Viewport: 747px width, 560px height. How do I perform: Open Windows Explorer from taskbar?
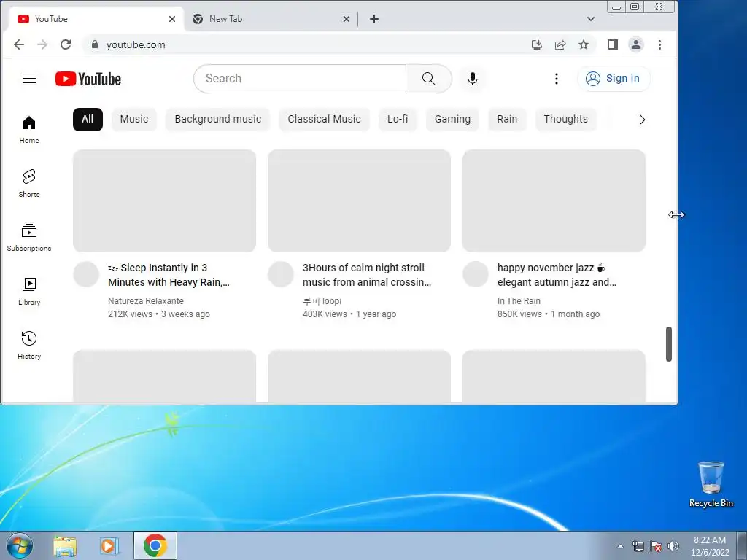point(65,545)
